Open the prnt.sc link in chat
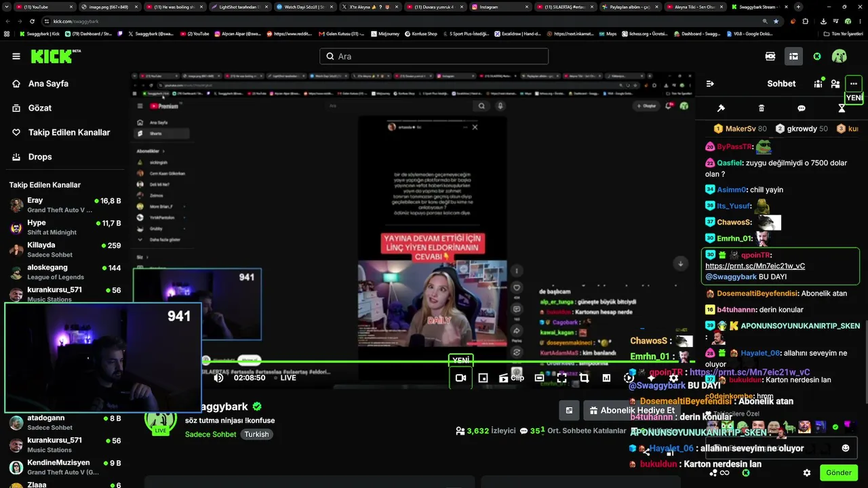Viewport: 868px width, 488px height. pyautogui.click(x=755, y=266)
